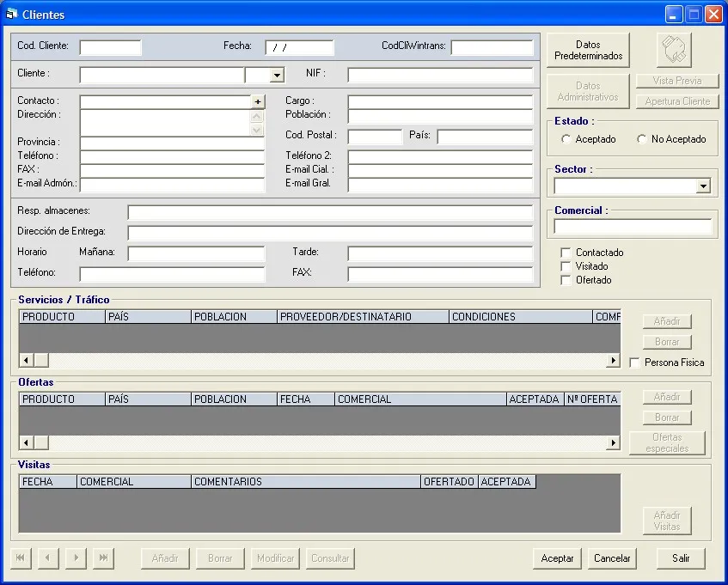
Task: Click the Comercial input field
Action: click(633, 226)
